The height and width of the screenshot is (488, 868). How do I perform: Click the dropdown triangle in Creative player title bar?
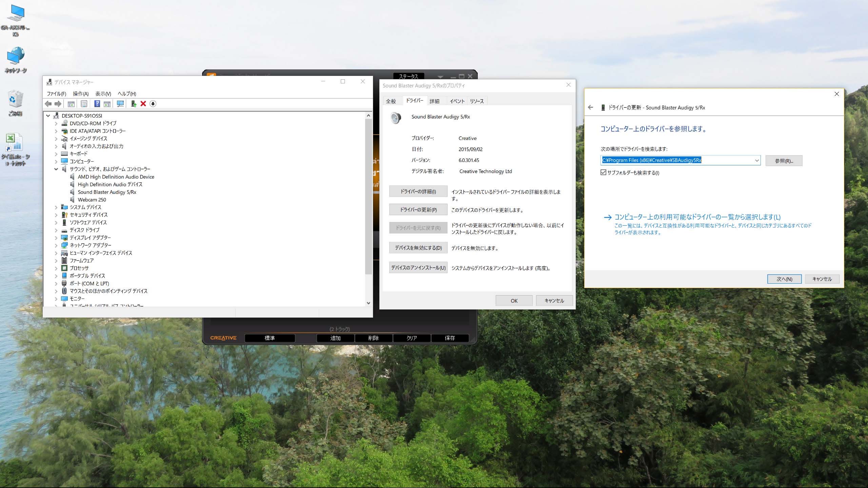point(440,77)
